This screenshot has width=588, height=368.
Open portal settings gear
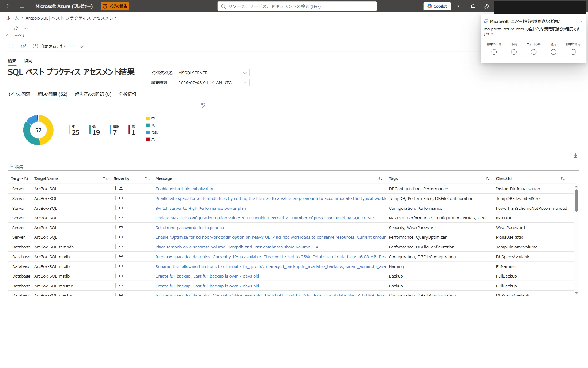click(x=486, y=6)
